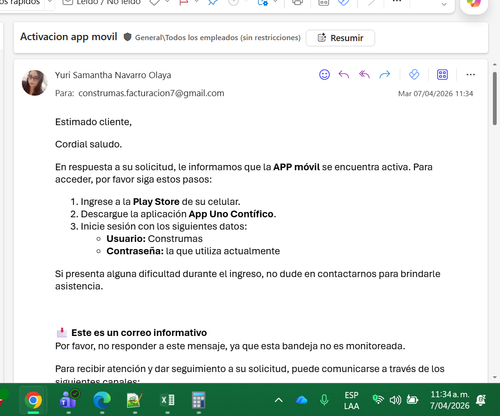Click the greeting Estimado cliente,

pos(93,122)
